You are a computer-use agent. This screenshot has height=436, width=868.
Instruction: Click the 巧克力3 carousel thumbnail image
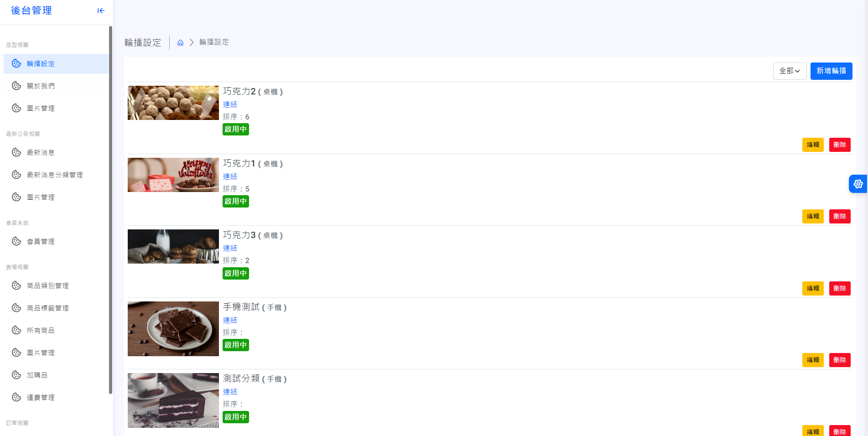pos(173,246)
